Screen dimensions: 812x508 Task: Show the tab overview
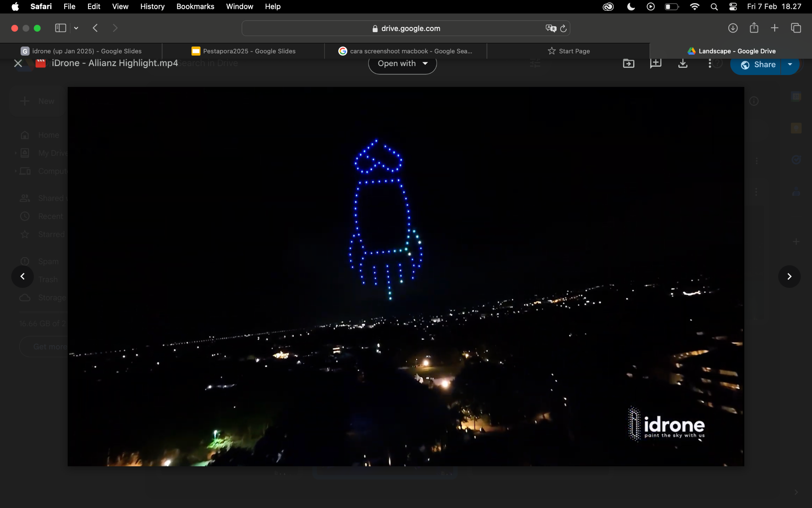[x=796, y=28]
